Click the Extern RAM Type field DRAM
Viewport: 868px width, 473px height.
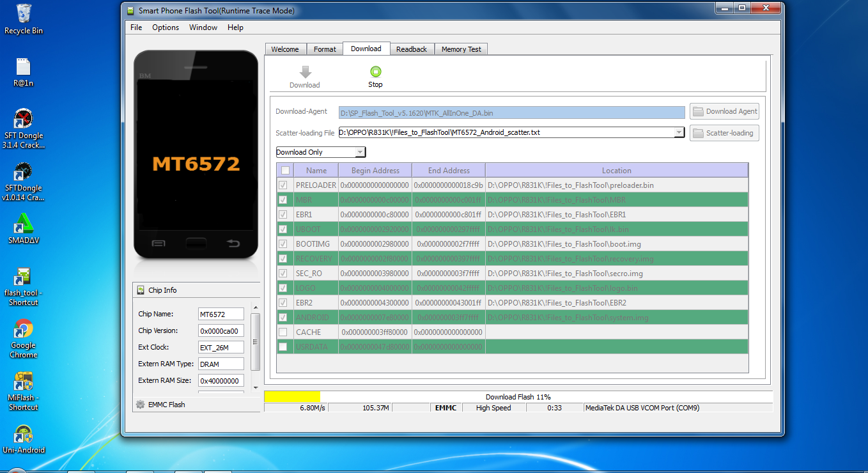tap(221, 364)
